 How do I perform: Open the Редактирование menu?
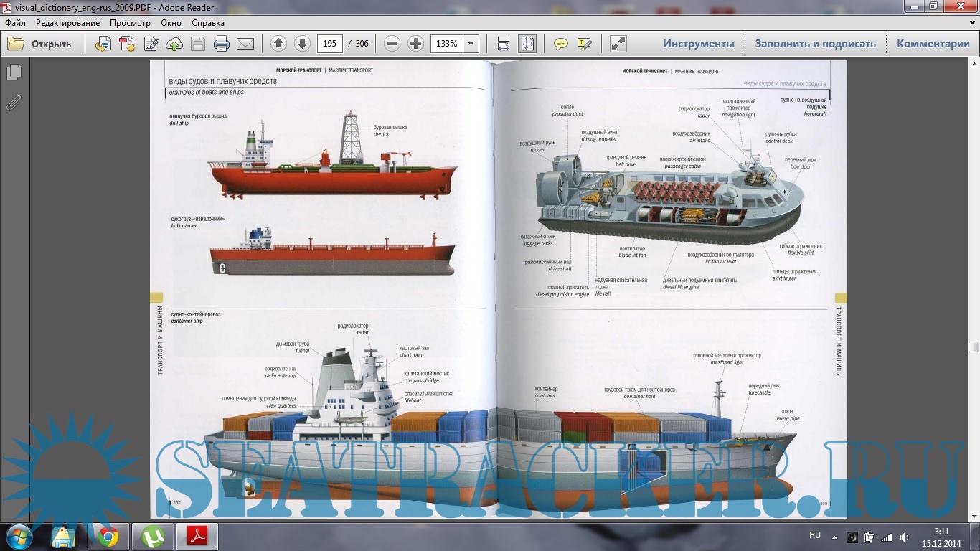[68, 23]
